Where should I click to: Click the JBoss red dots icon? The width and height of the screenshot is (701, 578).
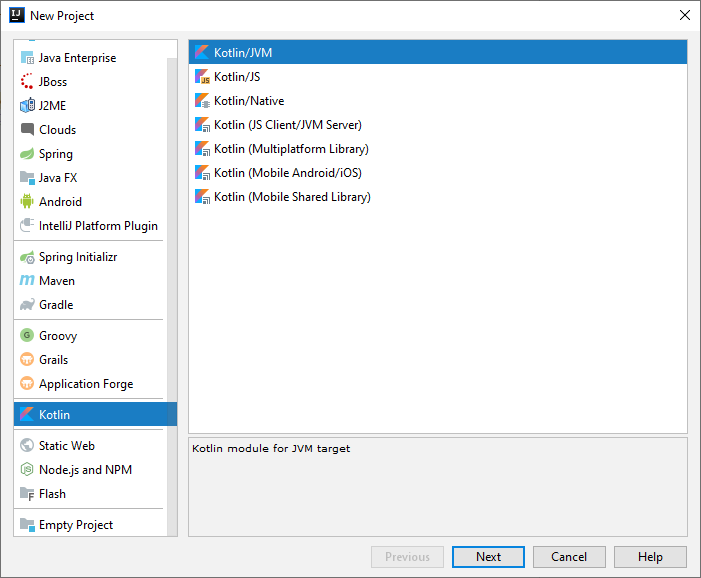(x=28, y=82)
